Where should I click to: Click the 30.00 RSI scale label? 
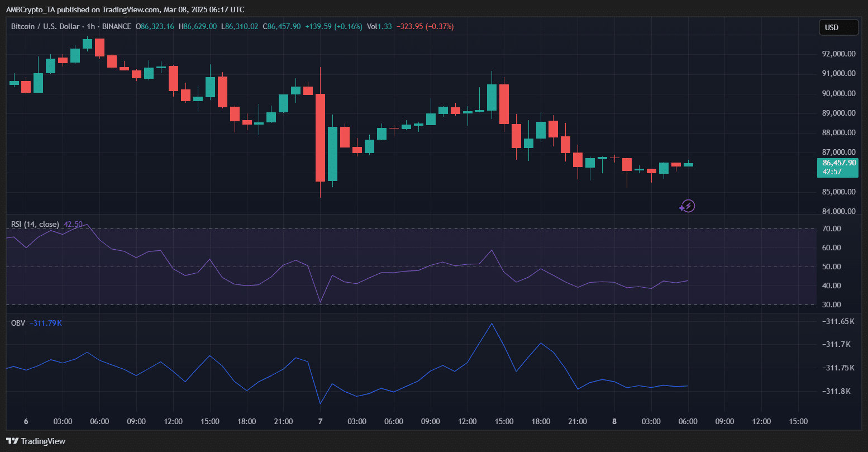[x=832, y=305]
